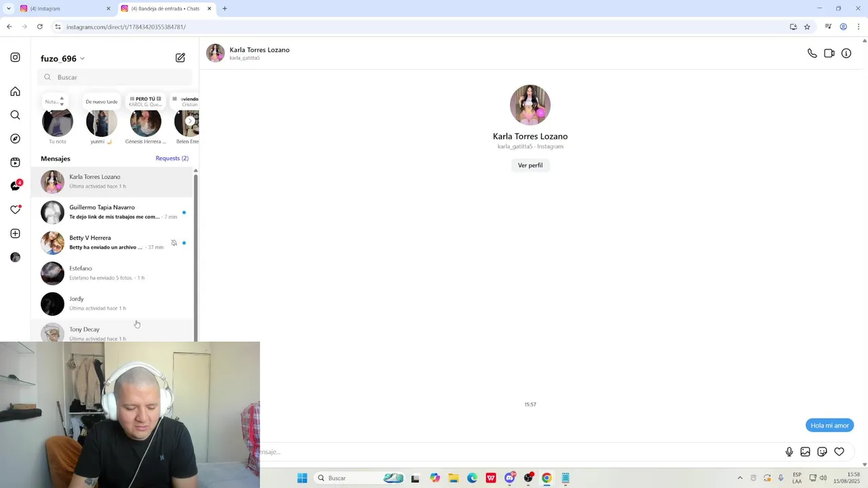Viewport: 868px width, 488px height.
Task: Show next notes with the arrow
Action: [190, 121]
